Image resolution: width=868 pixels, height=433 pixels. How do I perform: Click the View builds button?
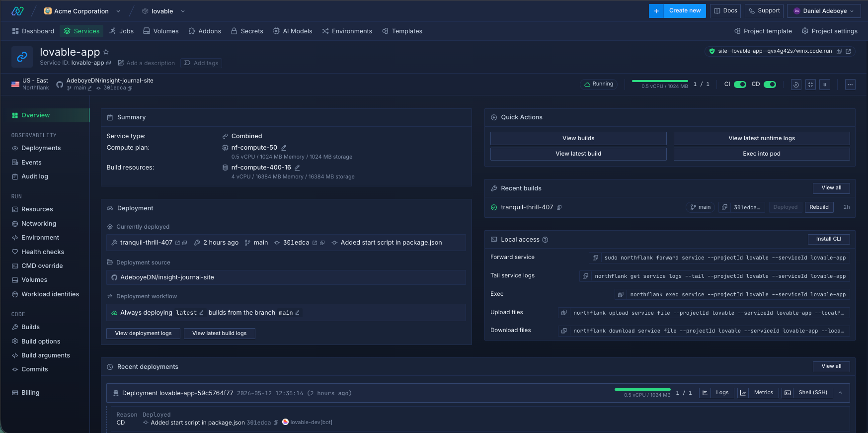click(578, 138)
